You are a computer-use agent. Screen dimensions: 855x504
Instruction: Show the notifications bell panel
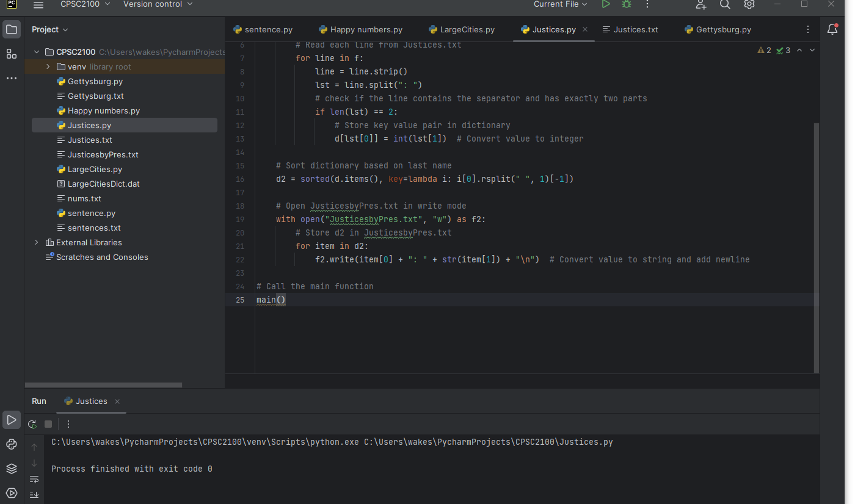[832, 29]
